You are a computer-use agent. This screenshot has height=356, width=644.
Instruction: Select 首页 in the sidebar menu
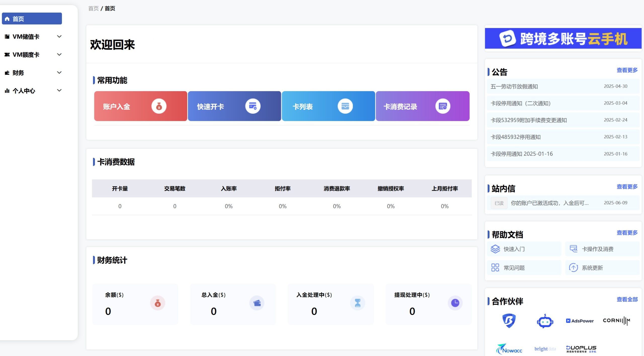click(x=32, y=19)
